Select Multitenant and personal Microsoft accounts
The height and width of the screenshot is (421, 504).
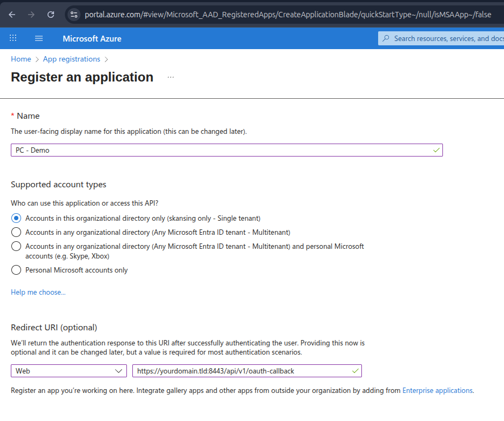click(x=16, y=246)
